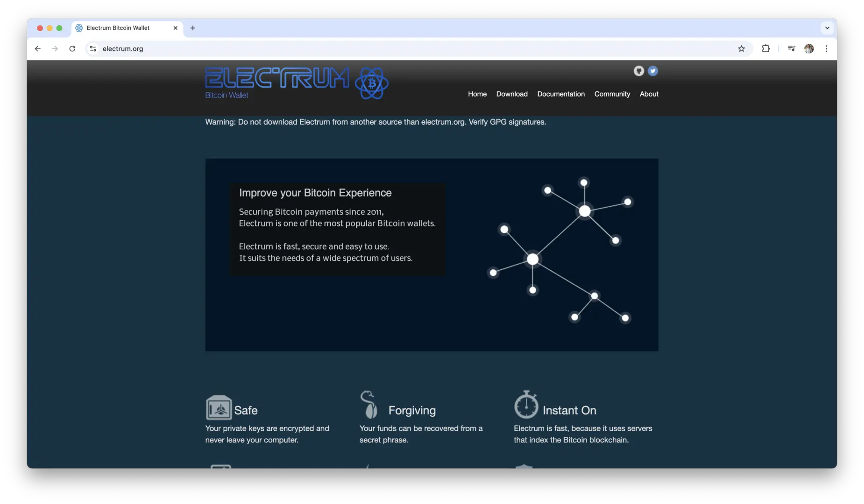Click the user profile avatar
Viewport: 864px width, 504px height.
point(809,49)
